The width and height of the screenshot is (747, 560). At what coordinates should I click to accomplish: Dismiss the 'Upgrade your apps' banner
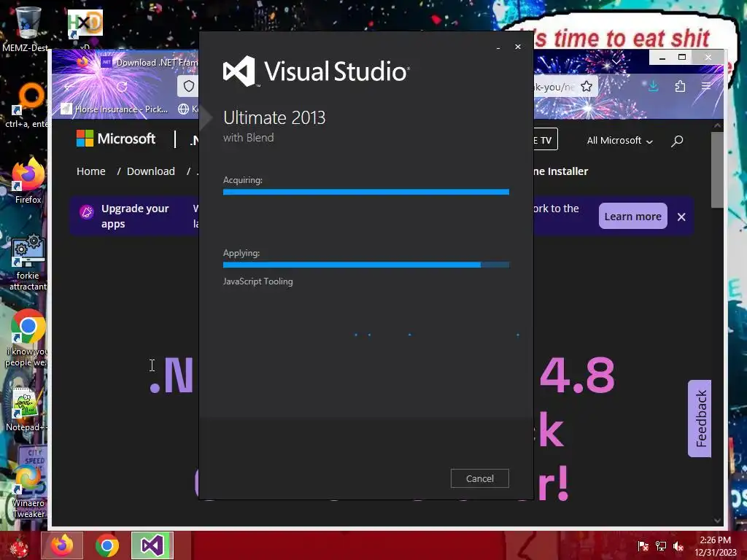tap(681, 217)
